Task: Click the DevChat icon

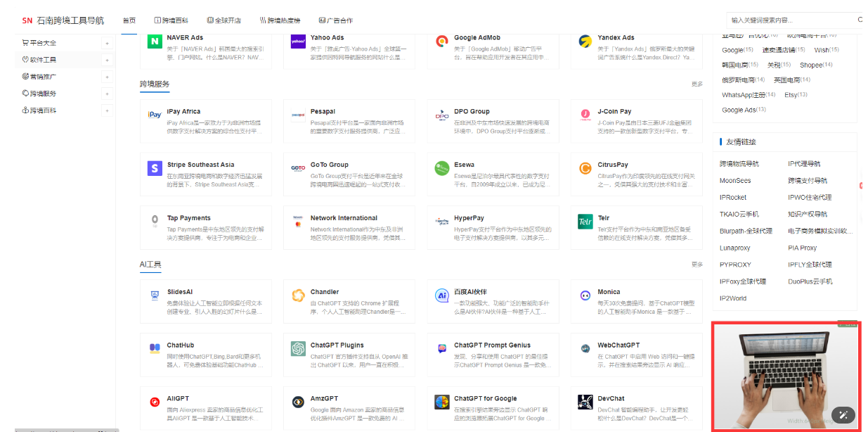Action: (585, 402)
